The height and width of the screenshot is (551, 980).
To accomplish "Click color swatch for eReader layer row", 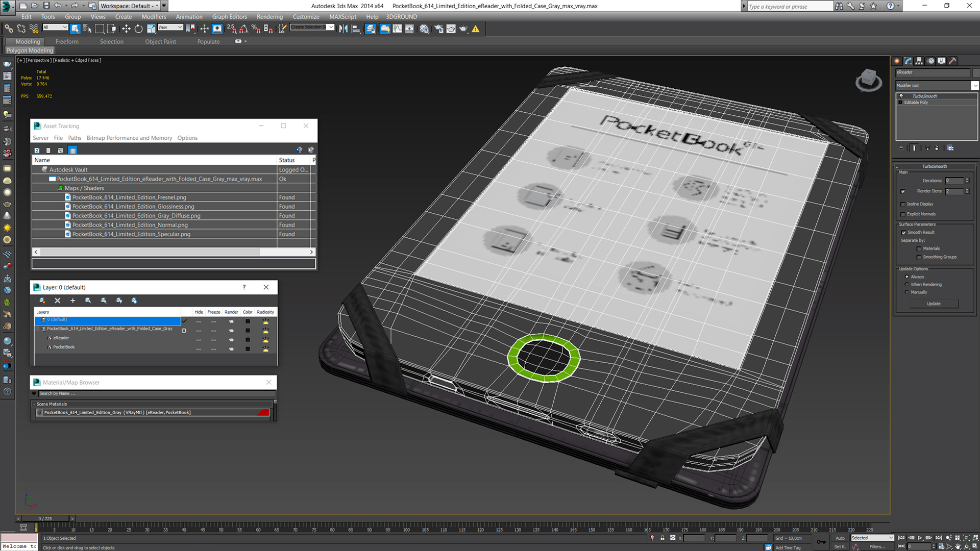I will [x=248, y=340].
